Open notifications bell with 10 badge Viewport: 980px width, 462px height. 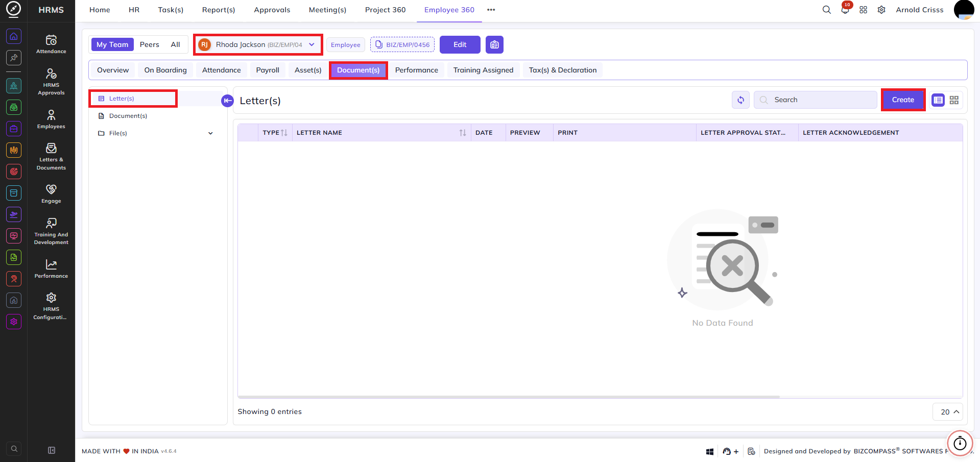845,10
